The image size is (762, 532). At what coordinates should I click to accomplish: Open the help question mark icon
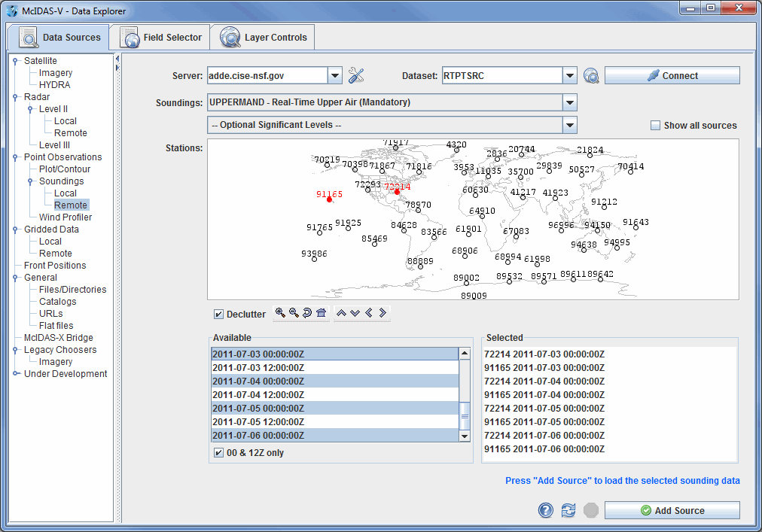pos(546,510)
